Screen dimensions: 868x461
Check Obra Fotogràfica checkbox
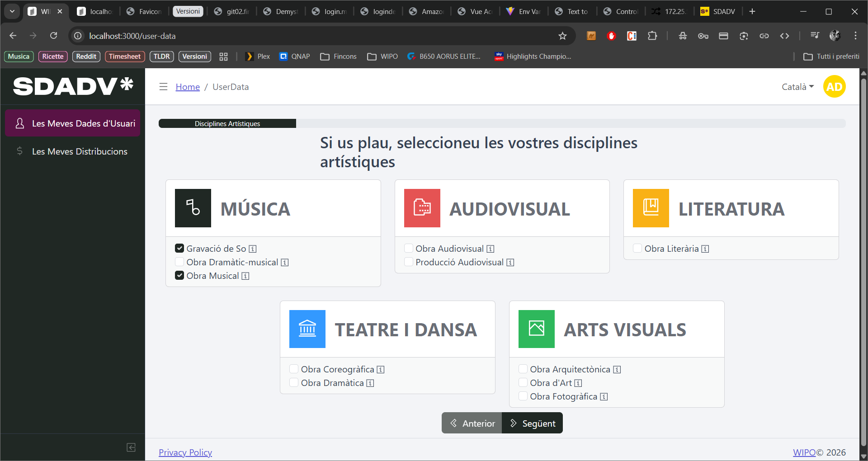[x=523, y=396]
